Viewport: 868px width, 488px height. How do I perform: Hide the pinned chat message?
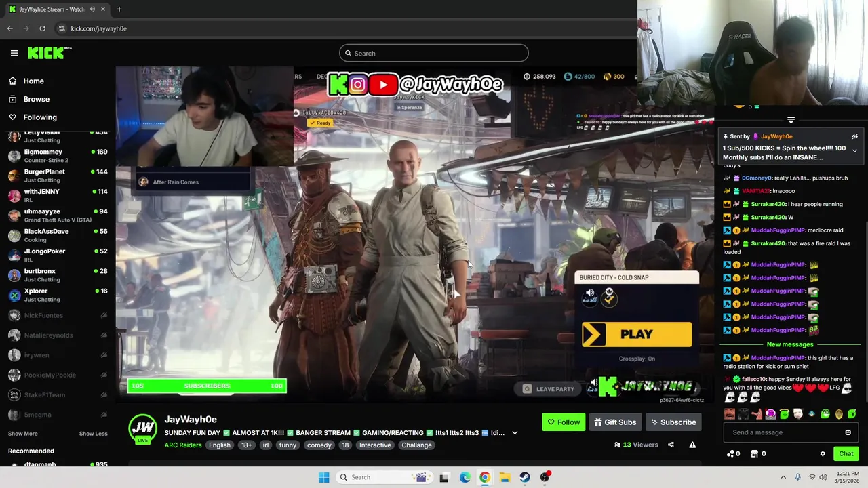854,136
